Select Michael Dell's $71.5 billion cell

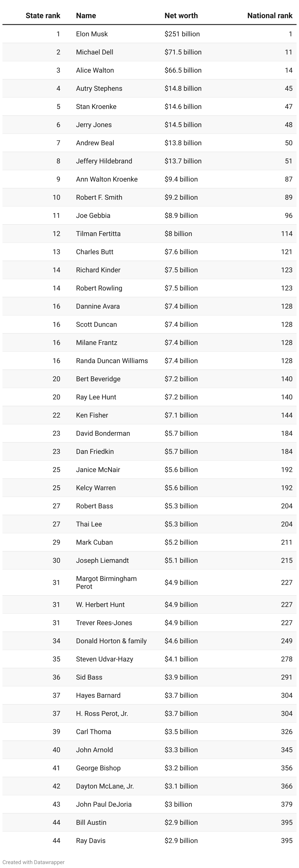click(183, 52)
